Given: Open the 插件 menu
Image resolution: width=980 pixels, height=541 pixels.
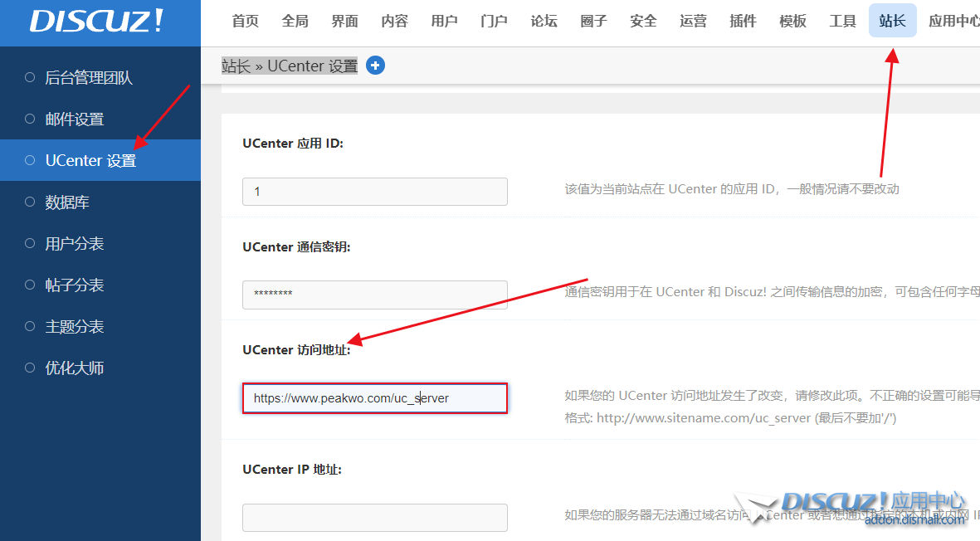Looking at the screenshot, I should [x=744, y=22].
